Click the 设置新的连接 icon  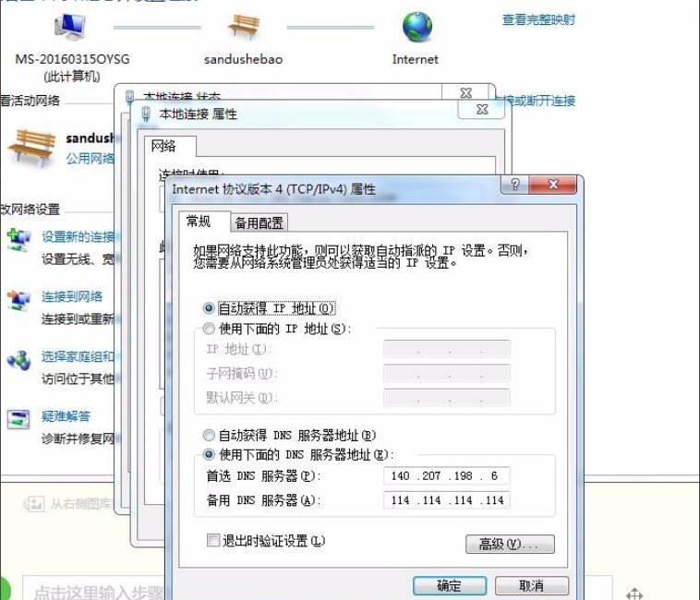tap(18, 240)
